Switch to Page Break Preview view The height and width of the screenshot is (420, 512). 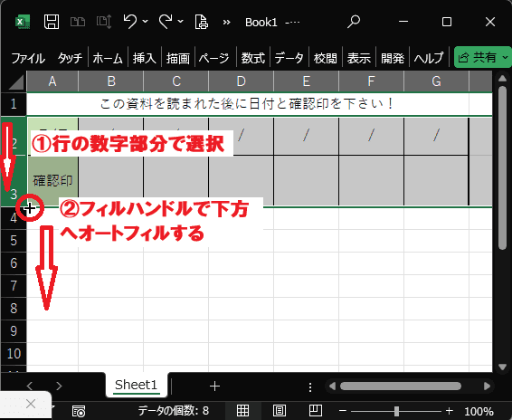[316, 411]
